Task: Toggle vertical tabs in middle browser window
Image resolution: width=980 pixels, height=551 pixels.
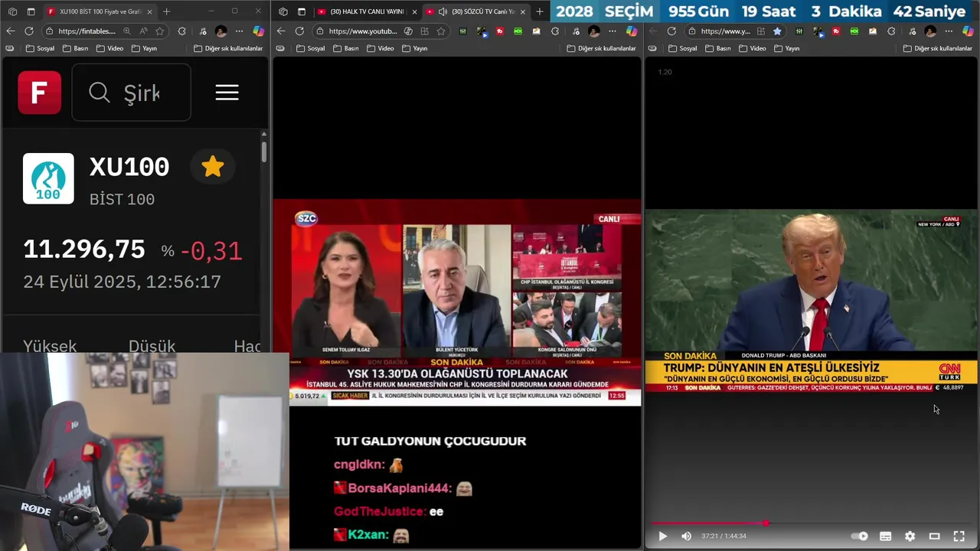Action: 302,11
